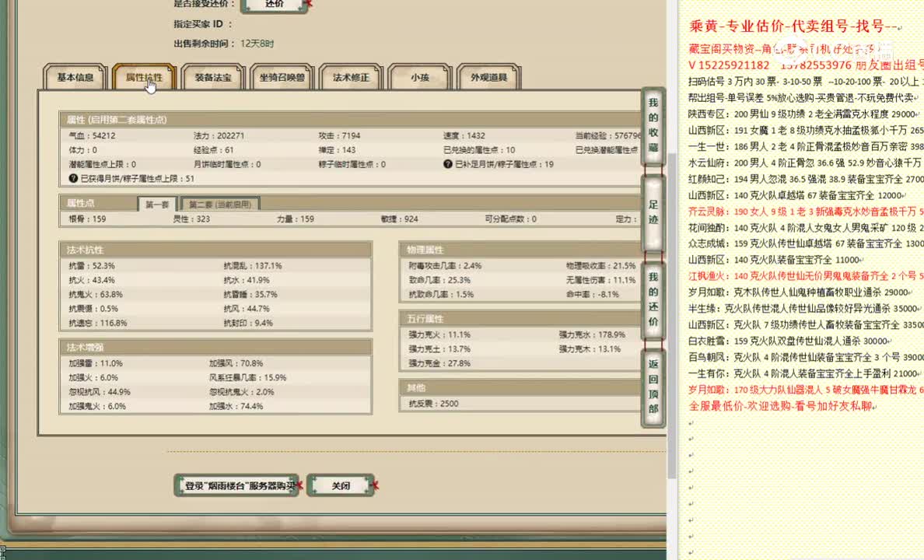Click the 加强风 : 70.8% entry
924x560 pixels.
236,363
